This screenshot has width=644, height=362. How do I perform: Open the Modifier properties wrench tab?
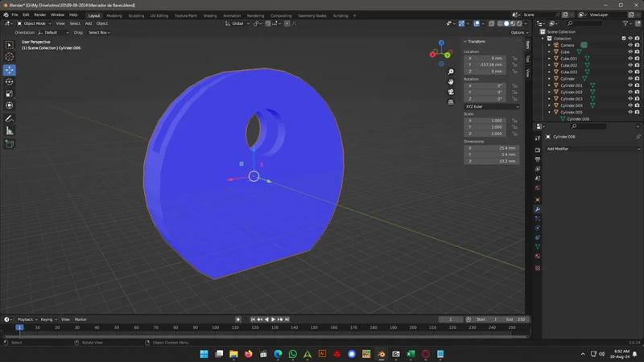coord(538,209)
